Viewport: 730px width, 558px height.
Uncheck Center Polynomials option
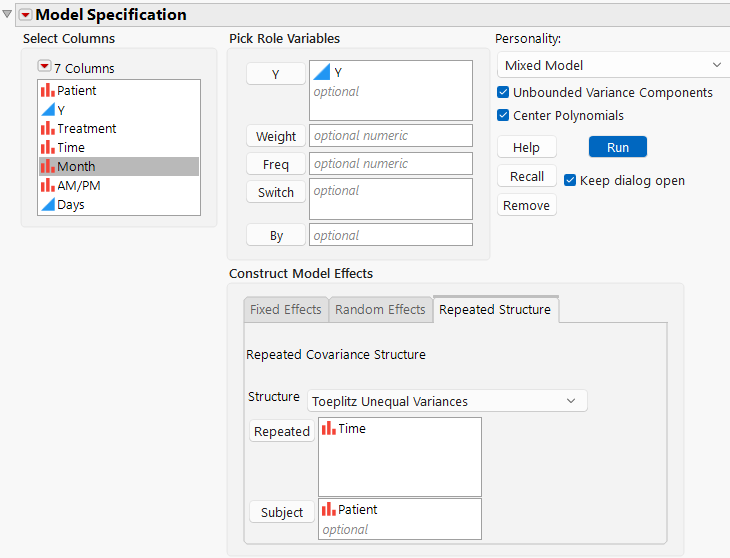tap(504, 115)
